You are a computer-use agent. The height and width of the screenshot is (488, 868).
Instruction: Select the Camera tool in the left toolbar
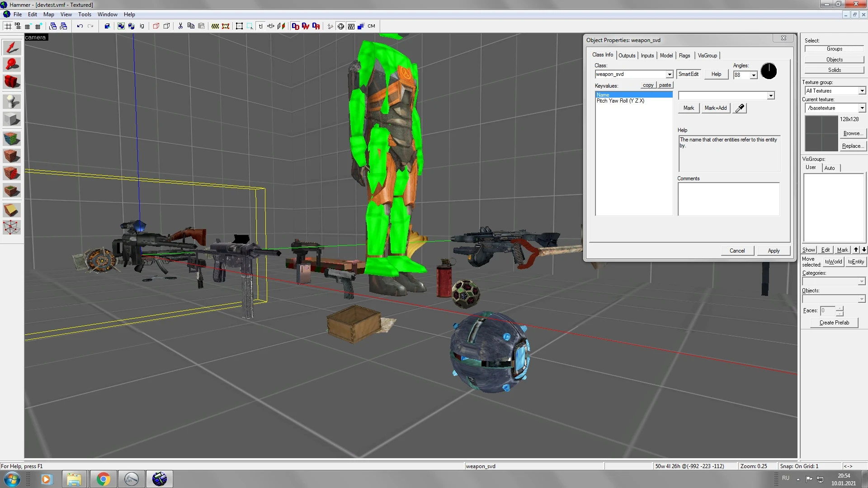point(12,82)
